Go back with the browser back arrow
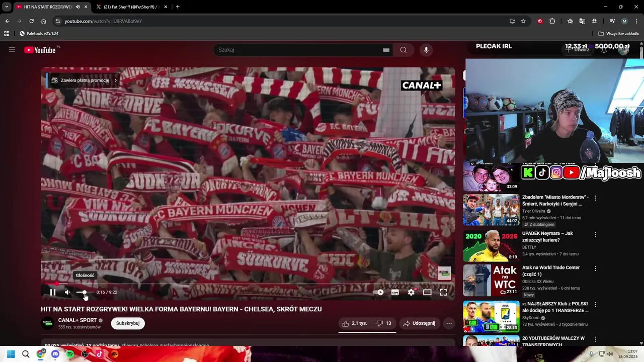This screenshot has height=362, width=644. point(7,21)
